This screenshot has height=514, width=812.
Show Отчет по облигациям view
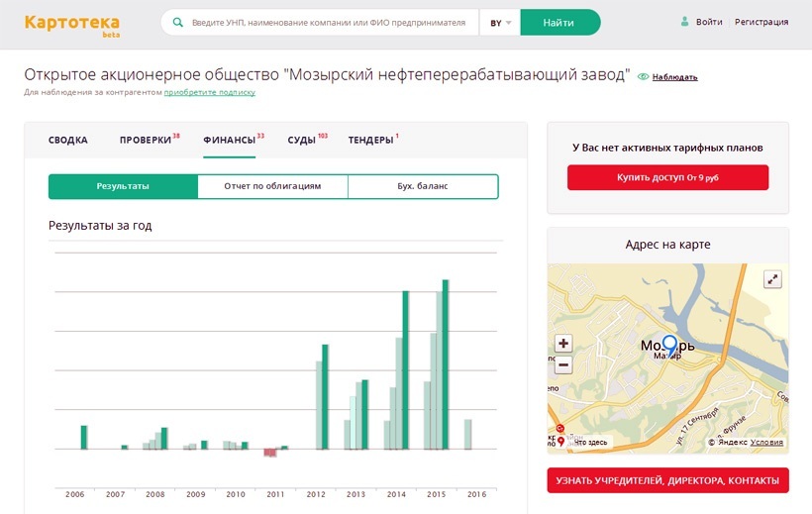(272, 186)
